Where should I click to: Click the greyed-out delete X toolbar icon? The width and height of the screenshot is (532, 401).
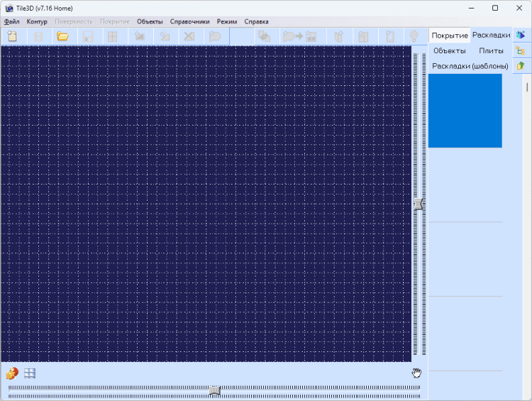189,36
